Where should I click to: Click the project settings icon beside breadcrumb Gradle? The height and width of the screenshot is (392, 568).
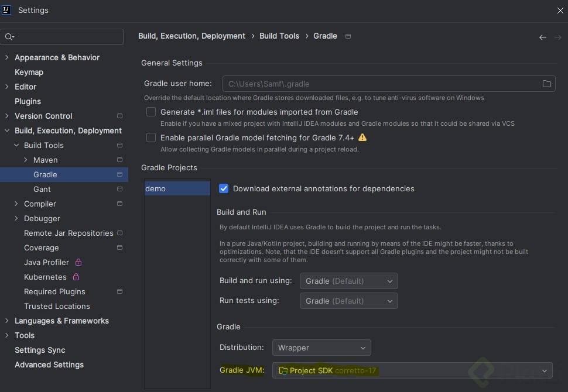[348, 36]
